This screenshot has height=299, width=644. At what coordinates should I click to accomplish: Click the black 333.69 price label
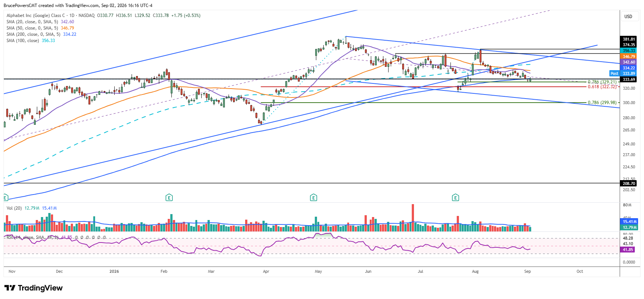tap(629, 79)
